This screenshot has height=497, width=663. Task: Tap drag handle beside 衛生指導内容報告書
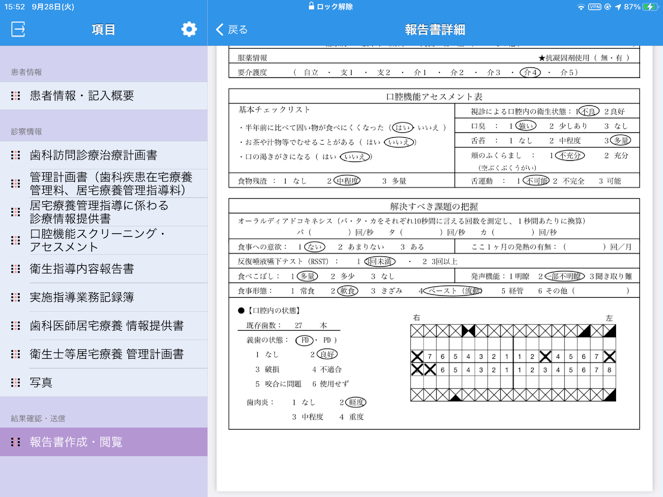click(16, 269)
